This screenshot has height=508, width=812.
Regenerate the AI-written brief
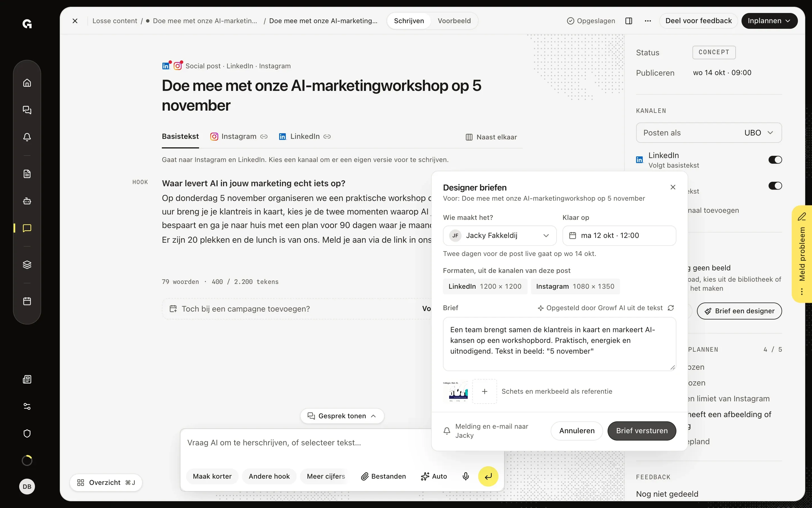coord(671,308)
